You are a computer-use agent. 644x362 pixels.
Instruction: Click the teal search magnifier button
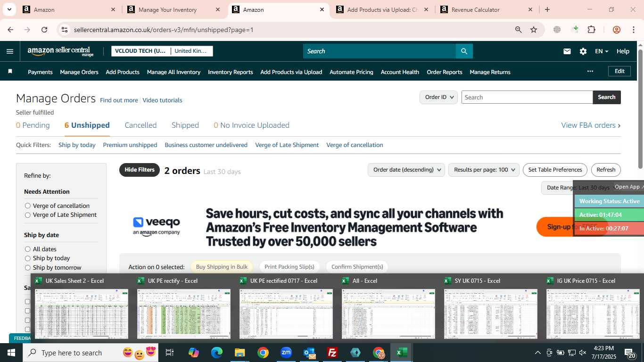click(x=464, y=51)
